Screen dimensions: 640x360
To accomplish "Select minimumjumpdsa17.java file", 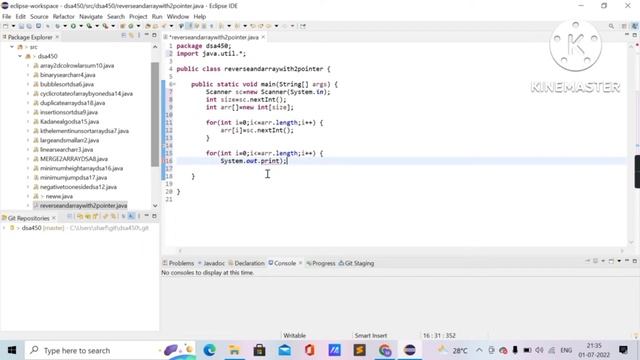I will 73,178.
